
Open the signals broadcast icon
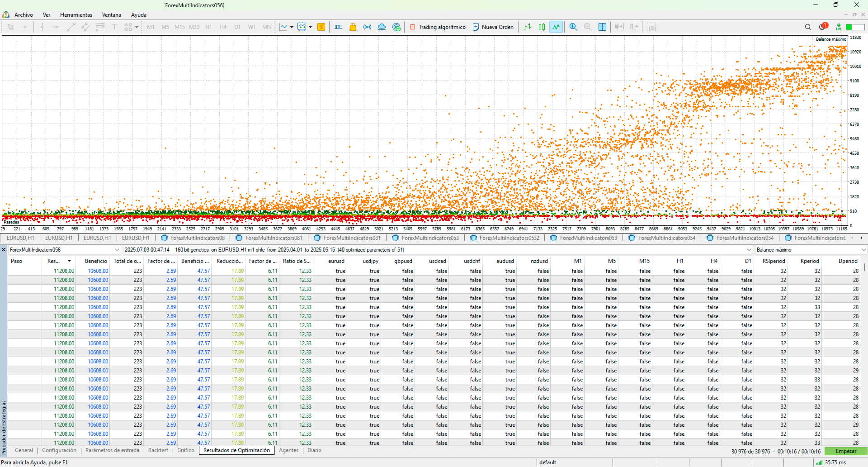[367, 27]
